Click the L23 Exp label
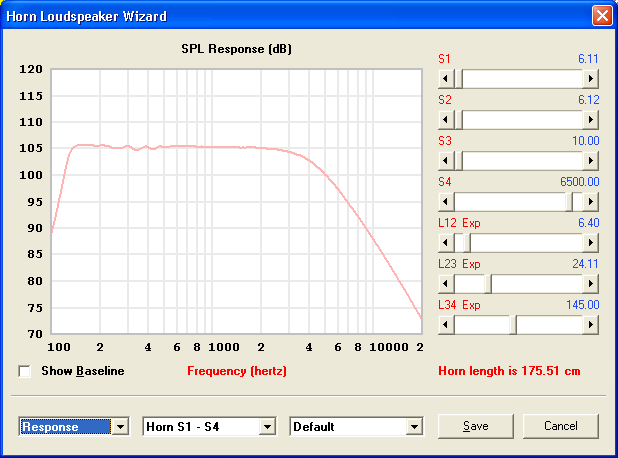The width and height of the screenshot is (618, 458). (459, 264)
